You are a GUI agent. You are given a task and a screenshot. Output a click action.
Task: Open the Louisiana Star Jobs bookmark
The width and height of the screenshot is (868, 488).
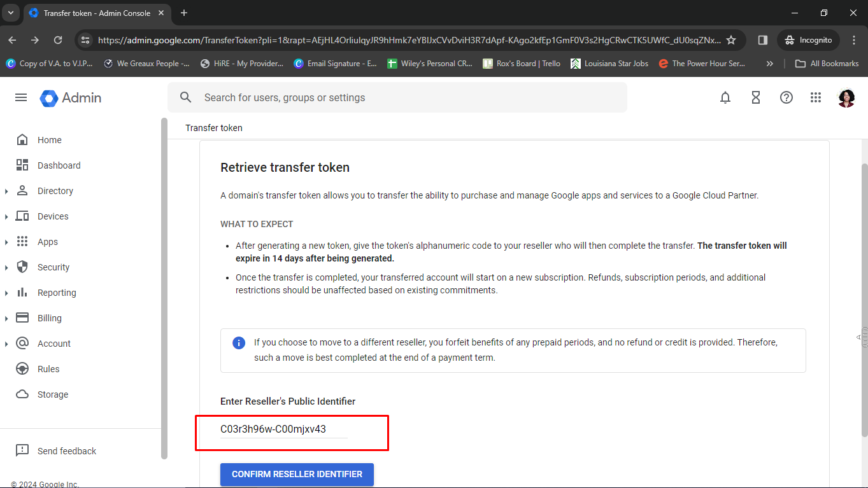click(609, 63)
